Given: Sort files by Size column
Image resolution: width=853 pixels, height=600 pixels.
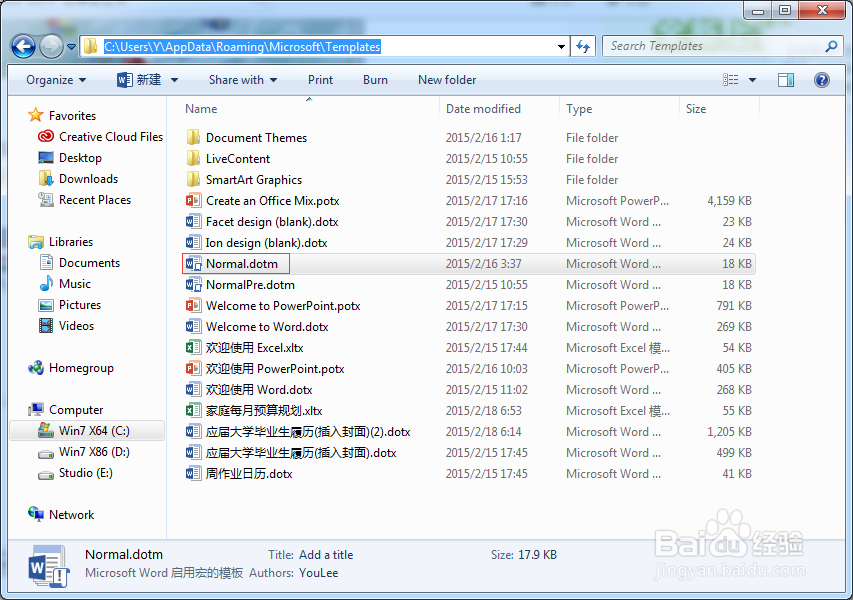Looking at the screenshot, I should 695,108.
